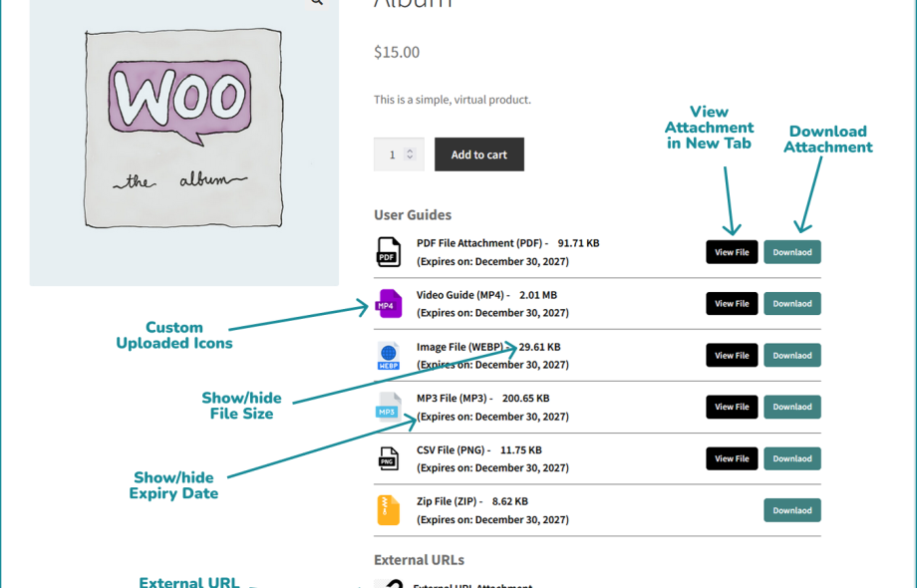Image resolution: width=917 pixels, height=588 pixels.
Task: Click the MP3 audio file icon
Action: pos(388,407)
